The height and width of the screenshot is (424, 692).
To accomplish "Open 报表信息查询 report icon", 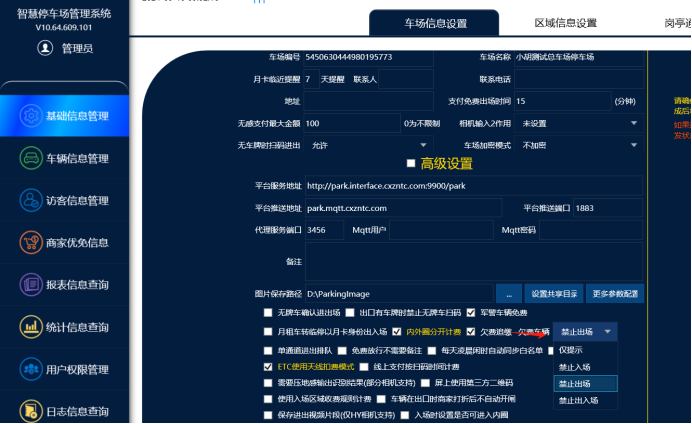I will pos(31,285).
